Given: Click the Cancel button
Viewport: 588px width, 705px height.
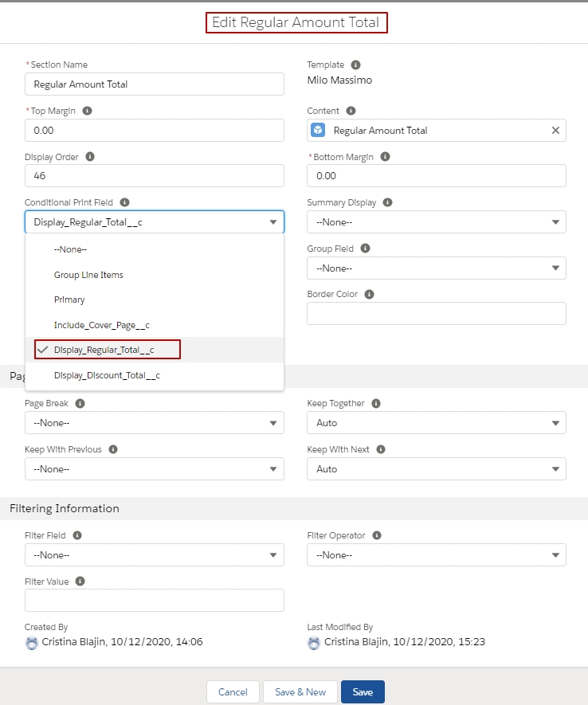Looking at the screenshot, I should (233, 691).
